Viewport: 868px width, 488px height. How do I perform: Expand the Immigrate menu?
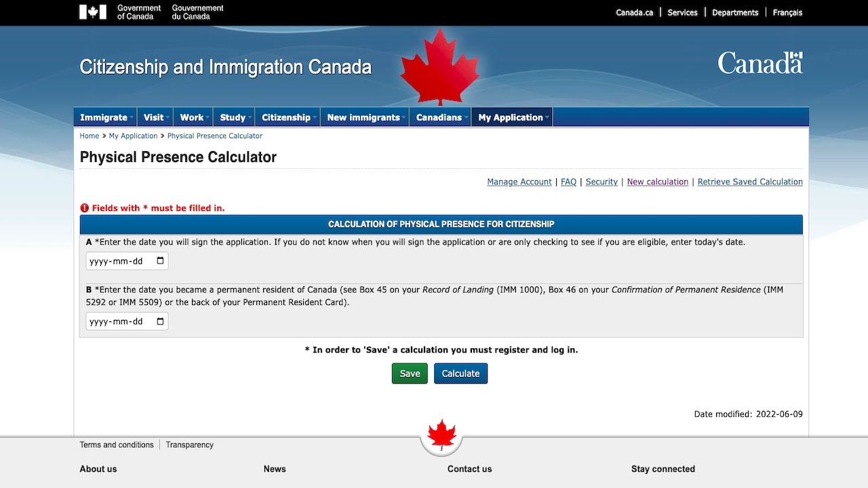[x=105, y=117]
